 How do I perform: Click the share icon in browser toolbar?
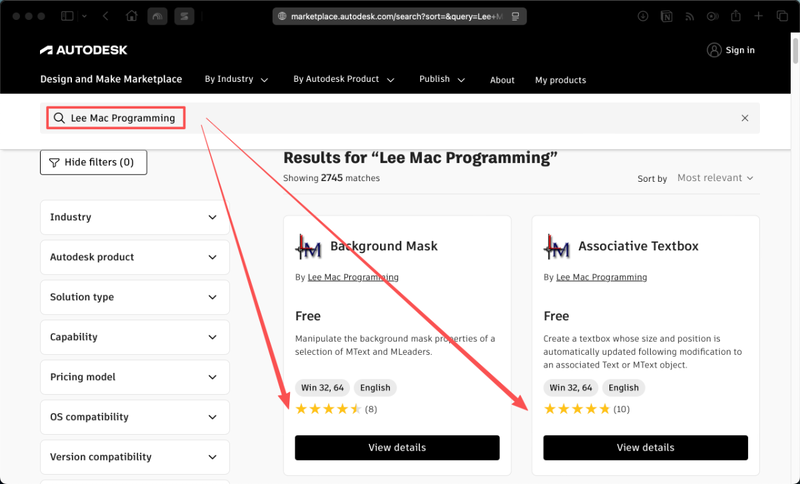coord(736,16)
